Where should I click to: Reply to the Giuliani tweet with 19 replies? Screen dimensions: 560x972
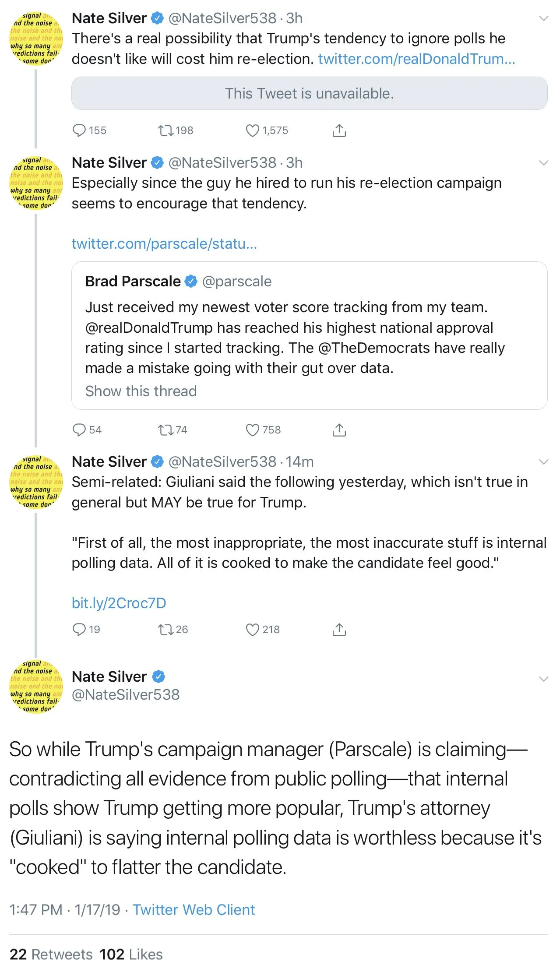(x=79, y=630)
